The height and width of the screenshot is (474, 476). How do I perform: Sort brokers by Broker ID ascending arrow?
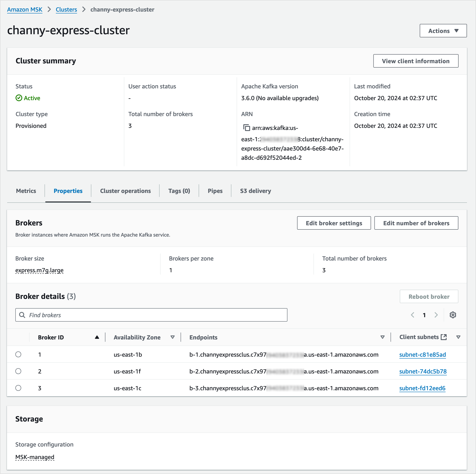[97, 337]
